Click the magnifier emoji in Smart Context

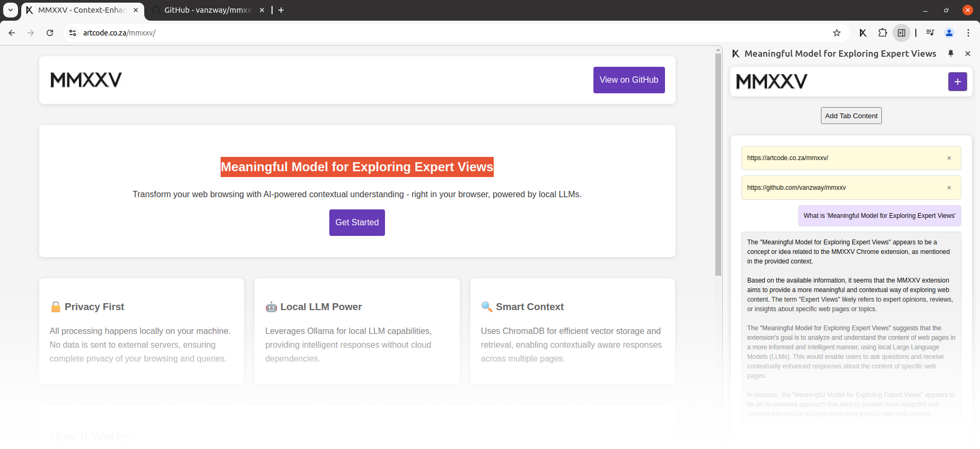point(487,307)
